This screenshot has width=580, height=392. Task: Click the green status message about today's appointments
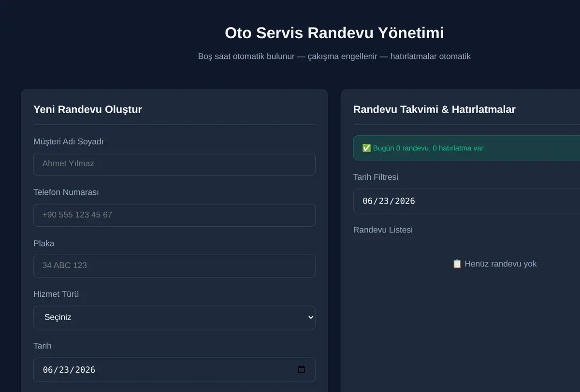tap(466, 148)
